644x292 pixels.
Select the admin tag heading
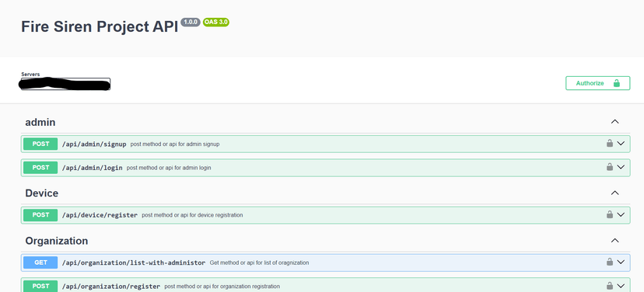pos(40,122)
